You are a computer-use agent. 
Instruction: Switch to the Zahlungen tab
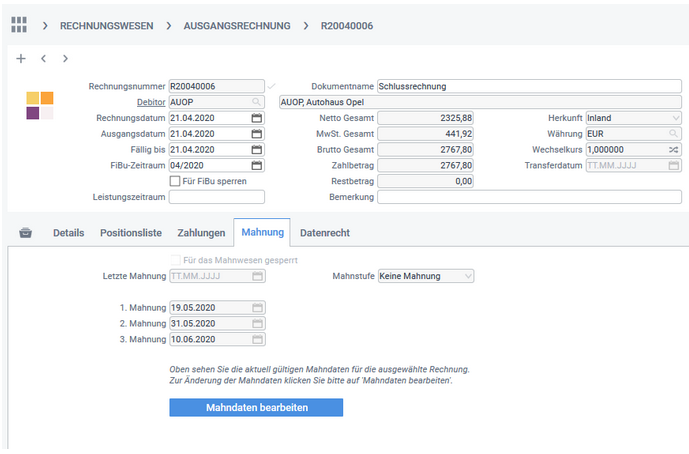tap(201, 233)
